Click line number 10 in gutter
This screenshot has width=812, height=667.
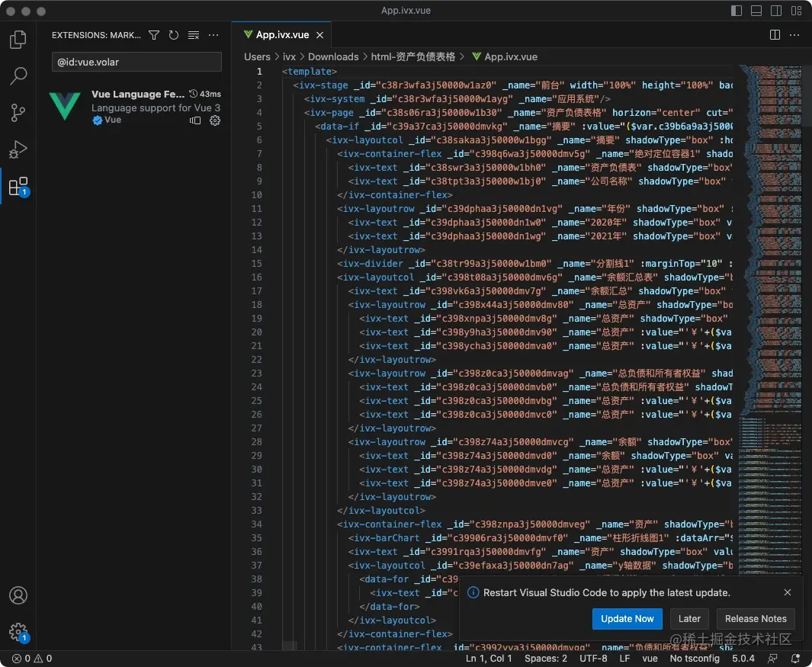(x=256, y=195)
